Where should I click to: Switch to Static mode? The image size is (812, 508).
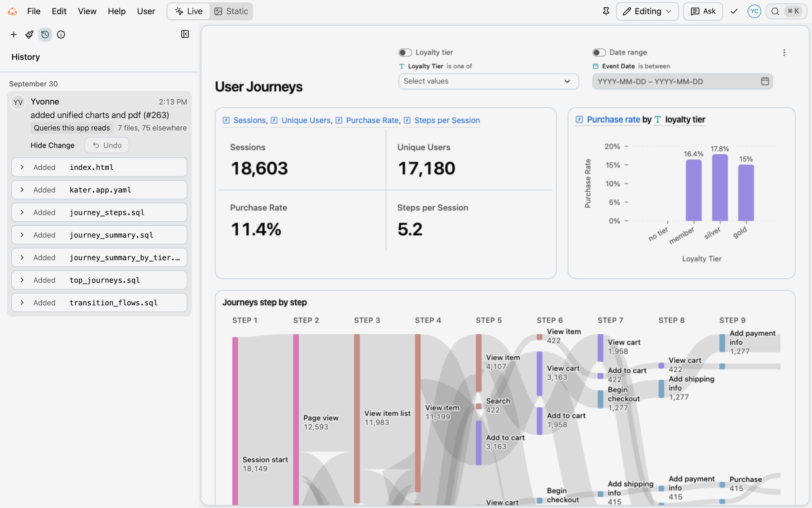coord(231,11)
